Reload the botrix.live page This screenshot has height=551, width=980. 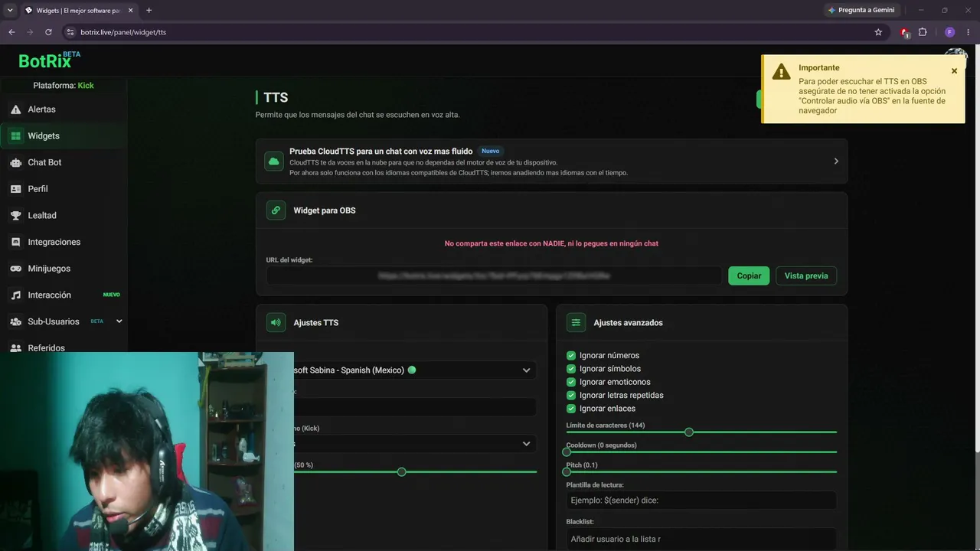pos(48,32)
